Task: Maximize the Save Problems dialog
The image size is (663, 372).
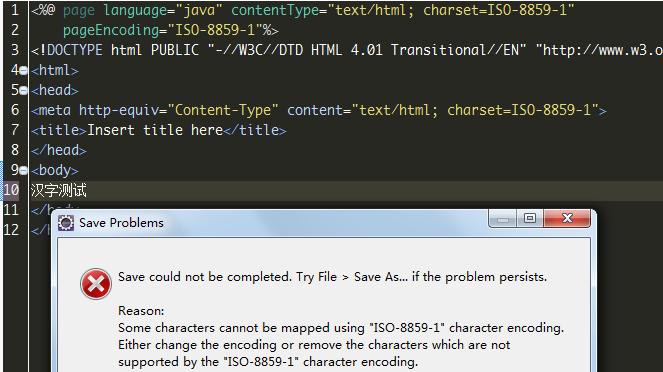Action: 530,218
